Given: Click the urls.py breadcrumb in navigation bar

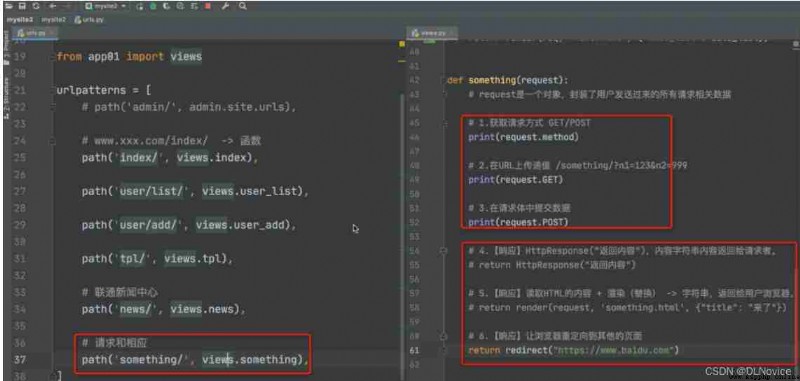Looking at the screenshot, I should click(88, 20).
